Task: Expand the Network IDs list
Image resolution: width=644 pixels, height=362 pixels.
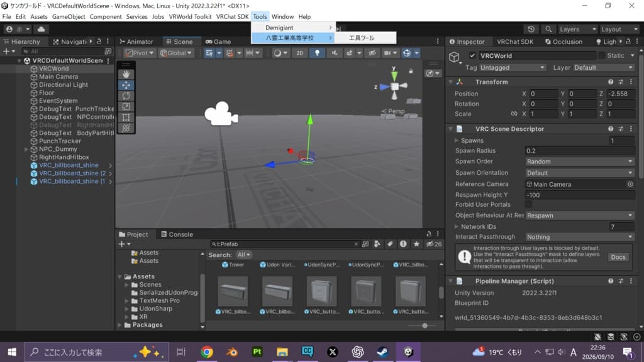Action: [457, 226]
